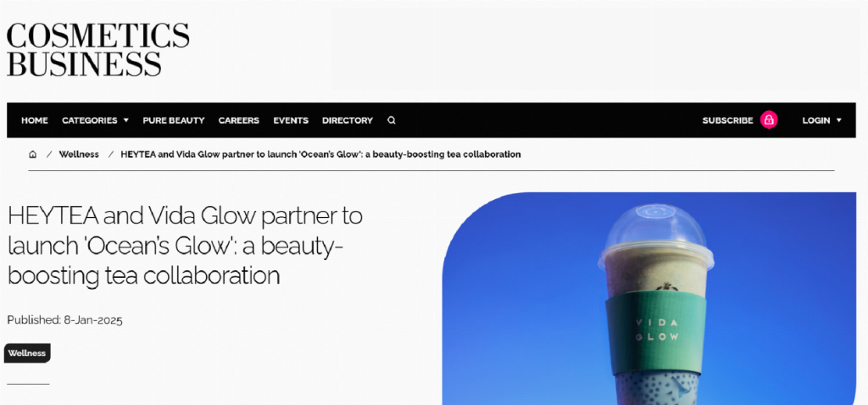
Task: Expand the LOGIN dropdown
Action: coord(821,120)
